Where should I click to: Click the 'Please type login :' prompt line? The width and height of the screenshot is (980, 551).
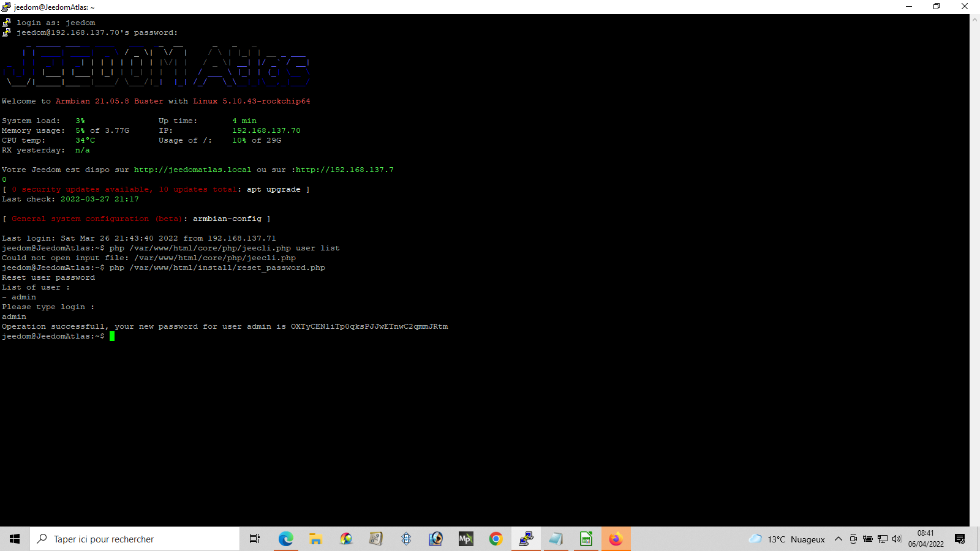(x=48, y=307)
